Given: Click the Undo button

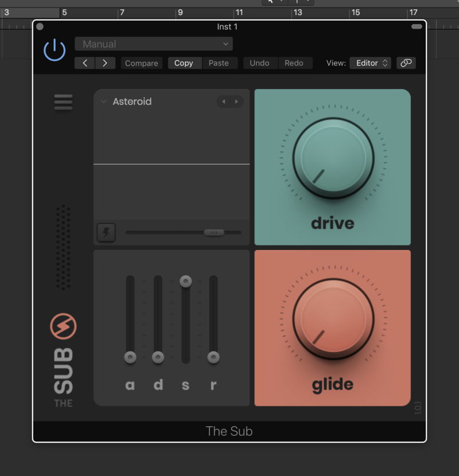Looking at the screenshot, I should [x=259, y=63].
